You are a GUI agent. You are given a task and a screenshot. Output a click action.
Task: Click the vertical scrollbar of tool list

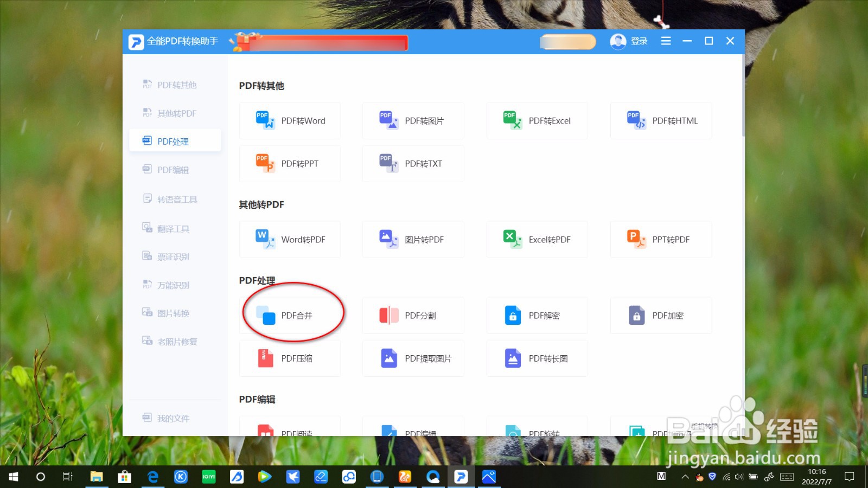coord(743,95)
